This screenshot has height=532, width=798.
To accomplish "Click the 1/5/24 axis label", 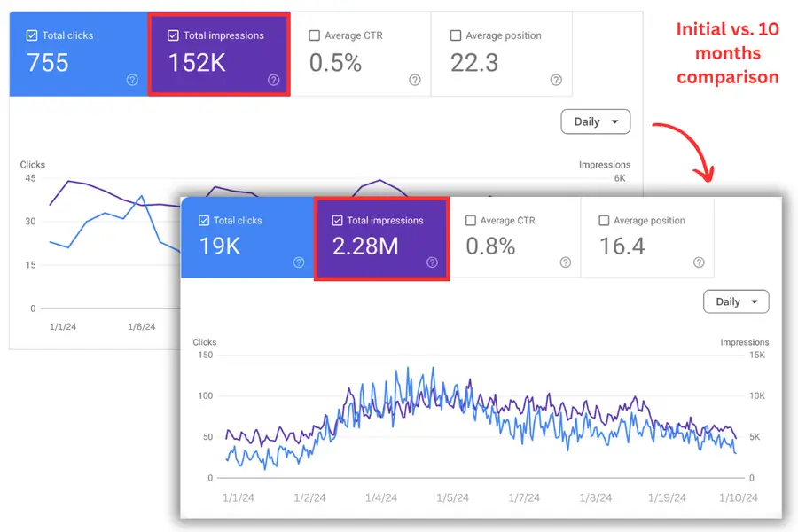I will click(453, 497).
